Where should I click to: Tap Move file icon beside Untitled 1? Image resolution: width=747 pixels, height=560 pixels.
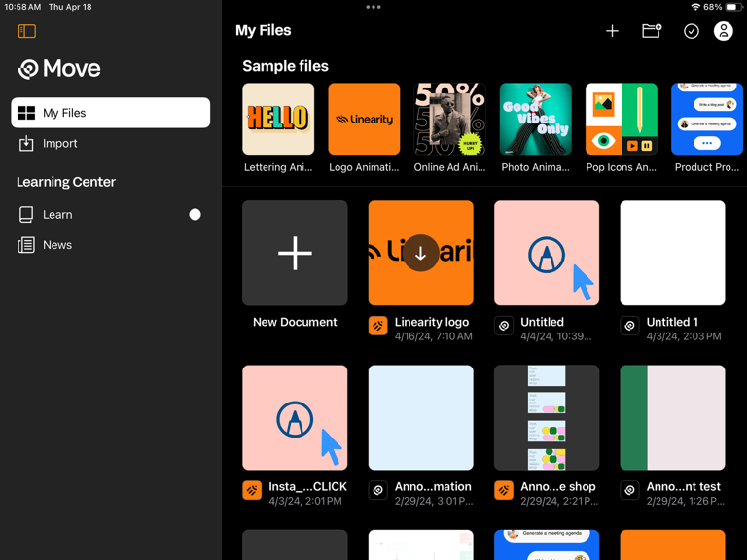coord(629,327)
